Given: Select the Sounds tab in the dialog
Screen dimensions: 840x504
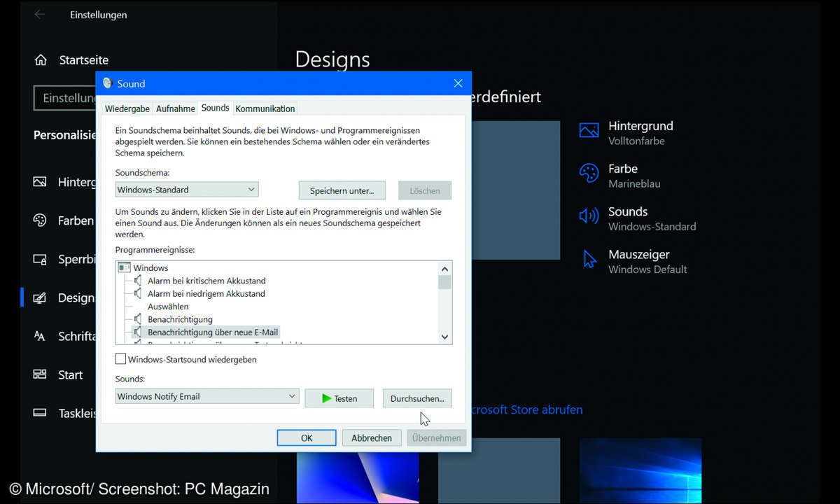Looking at the screenshot, I should click(x=215, y=108).
